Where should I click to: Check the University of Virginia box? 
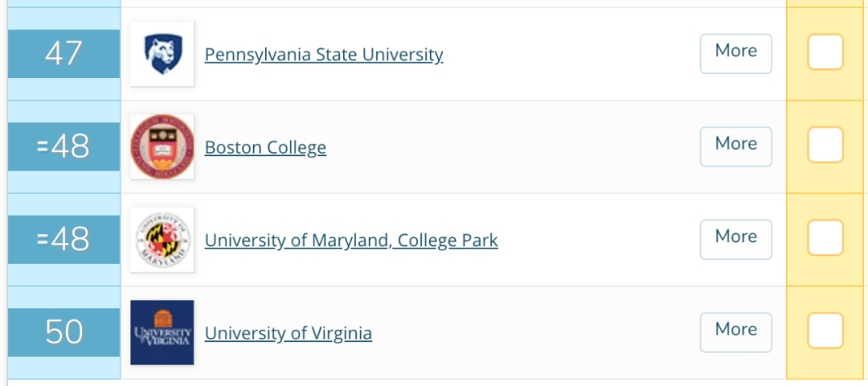point(825,331)
